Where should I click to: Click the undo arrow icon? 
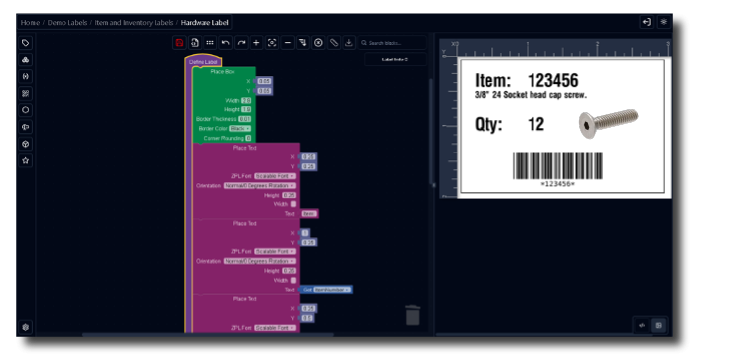pos(226,43)
